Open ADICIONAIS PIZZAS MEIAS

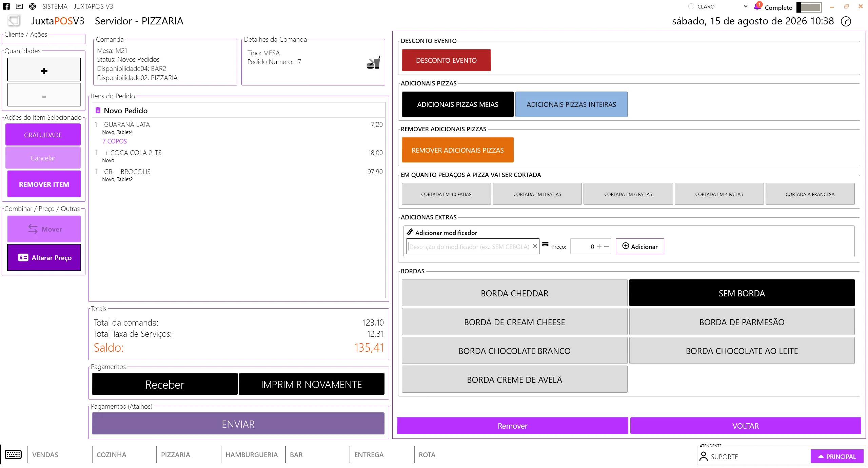point(458,104)
